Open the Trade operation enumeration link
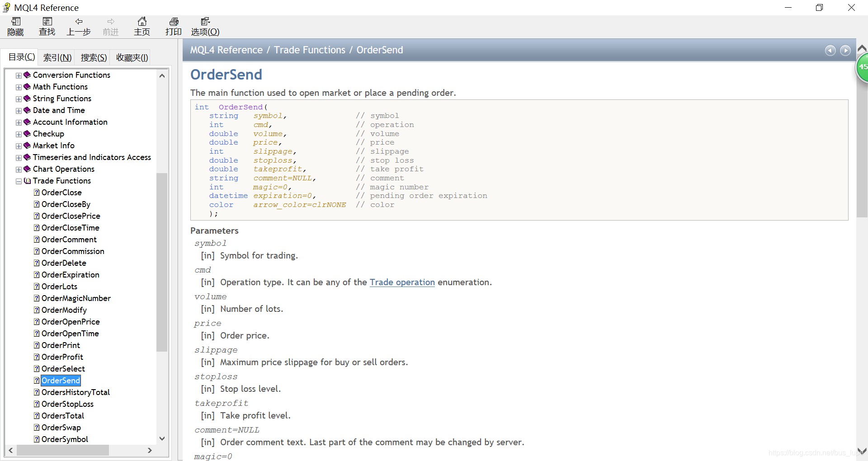Viewport: 868px width, 461px height. click(x=402, y=282)
